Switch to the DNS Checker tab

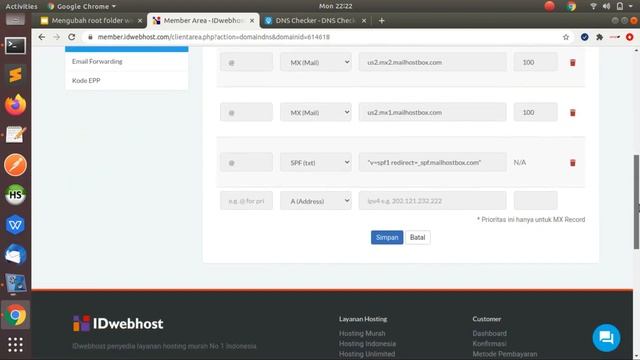point(315,20)
